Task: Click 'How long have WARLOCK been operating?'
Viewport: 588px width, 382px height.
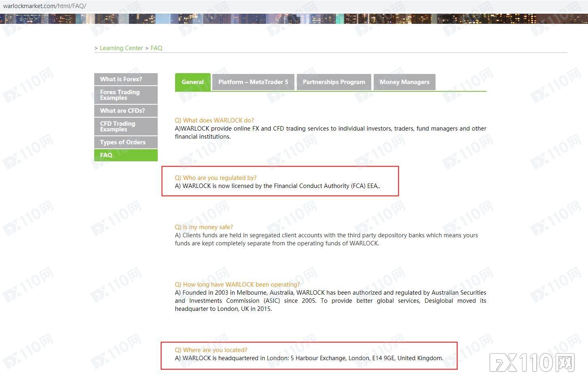Action: tap(237, 285)
